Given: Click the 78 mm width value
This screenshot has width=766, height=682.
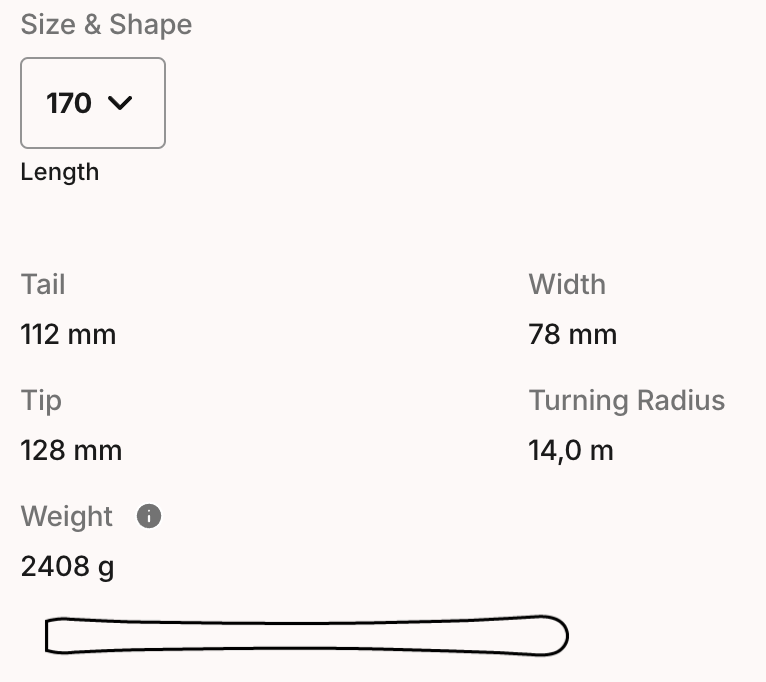Looking at the screenshot, I should tap(572, 334).
